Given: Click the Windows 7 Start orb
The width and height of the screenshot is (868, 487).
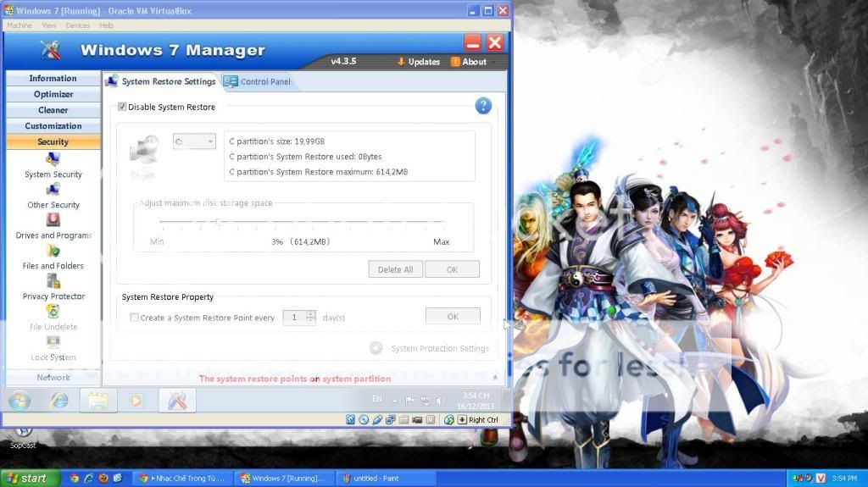Looking at the screenshot, I should [x=20, y=400].
